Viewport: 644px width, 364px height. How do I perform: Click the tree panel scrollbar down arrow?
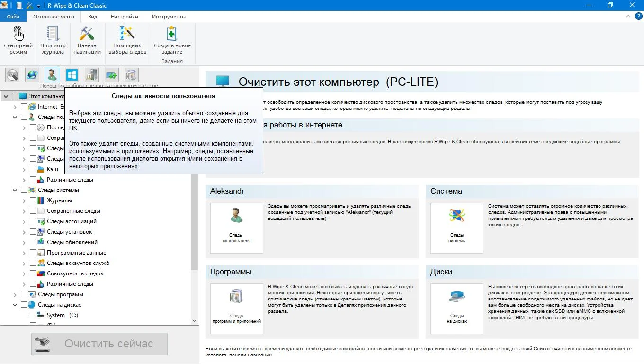(194, 321)
